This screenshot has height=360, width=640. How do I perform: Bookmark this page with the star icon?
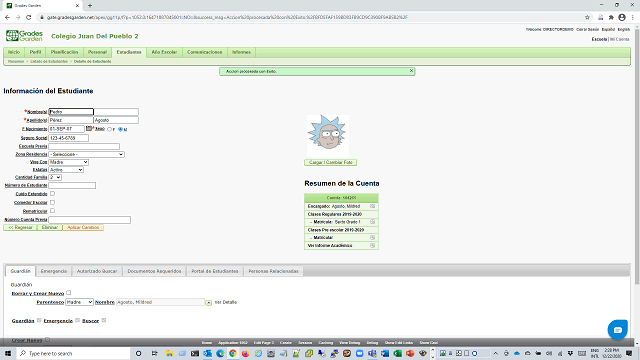click(x=587, y=17)
